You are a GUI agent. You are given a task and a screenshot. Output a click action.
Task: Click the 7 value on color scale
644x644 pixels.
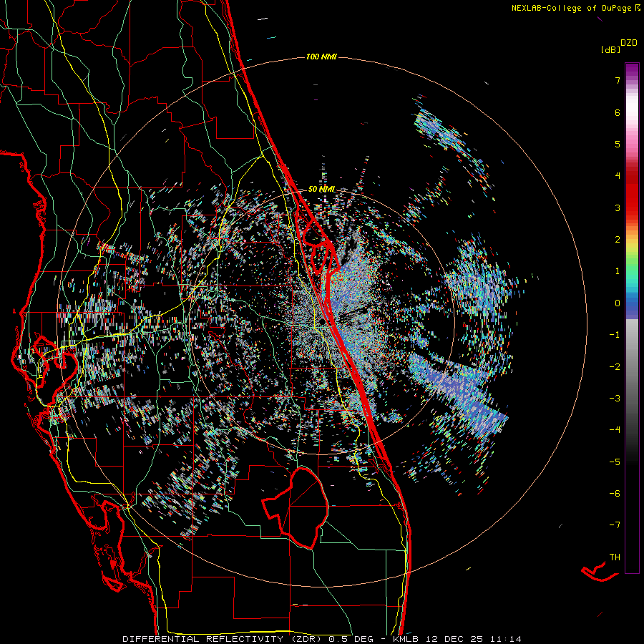[x=618, y=80]
